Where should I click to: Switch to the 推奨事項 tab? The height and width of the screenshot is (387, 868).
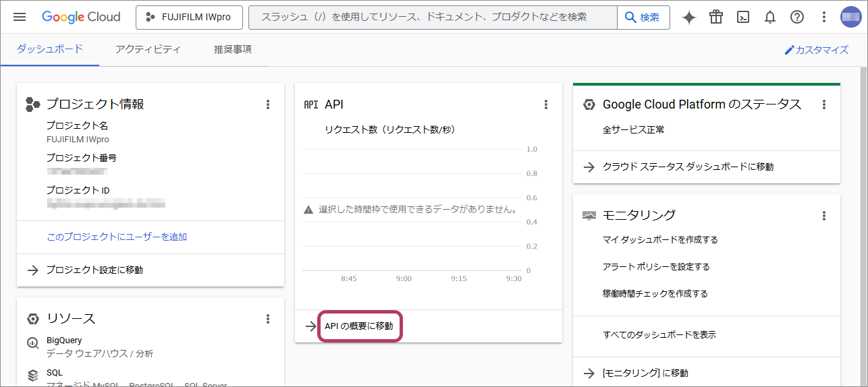[233, 49]
